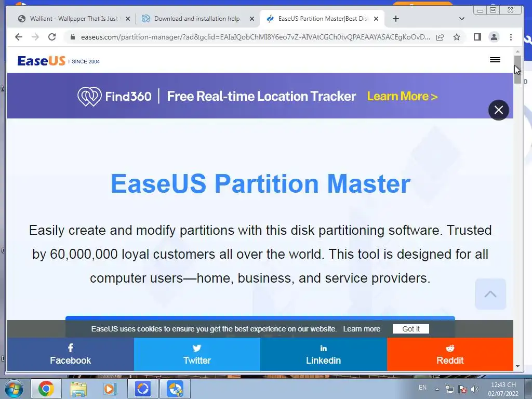Image resolution: width=532 pixels, height=399 pixels.
Task: Close the Download and installation help tab
Action: [x=252, y=19]
